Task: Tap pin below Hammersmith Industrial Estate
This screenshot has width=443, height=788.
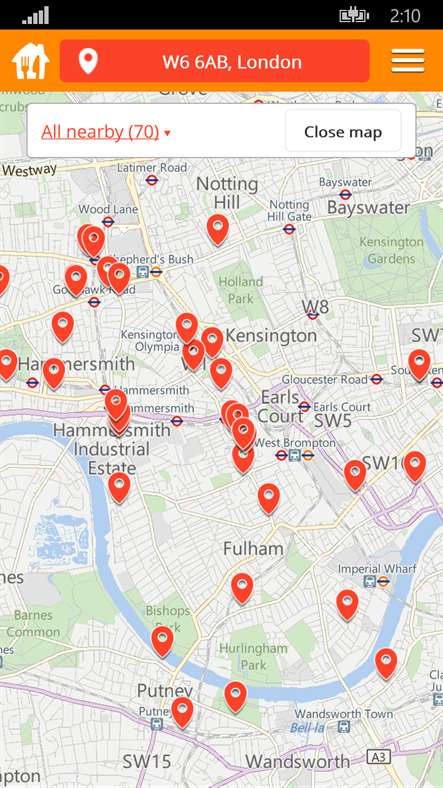Action: coord(119,487)
